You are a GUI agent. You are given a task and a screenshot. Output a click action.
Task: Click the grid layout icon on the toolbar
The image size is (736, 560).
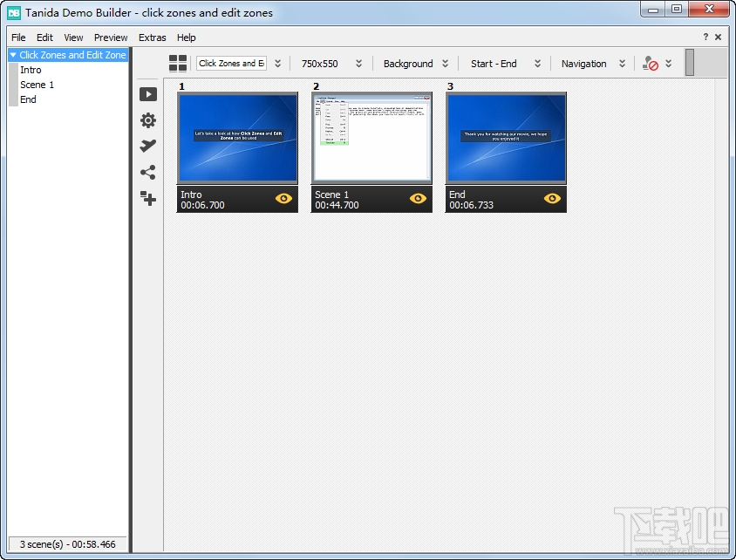[178, 63]
